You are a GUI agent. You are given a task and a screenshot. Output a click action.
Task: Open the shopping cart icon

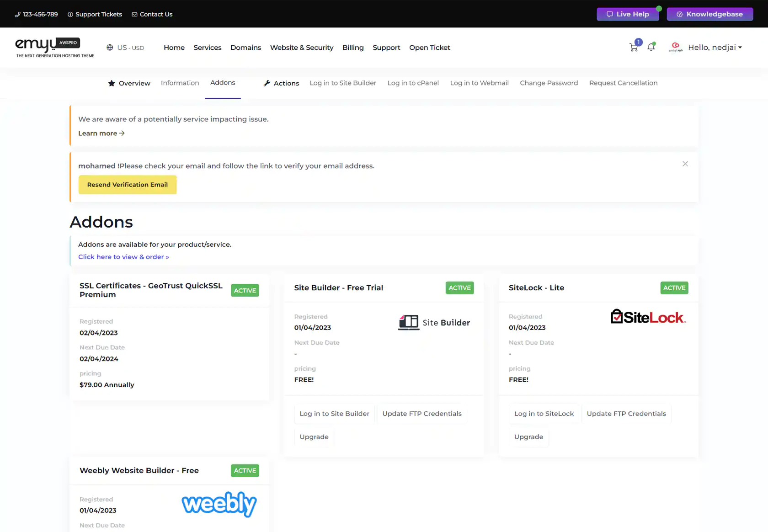click(634, 47)
